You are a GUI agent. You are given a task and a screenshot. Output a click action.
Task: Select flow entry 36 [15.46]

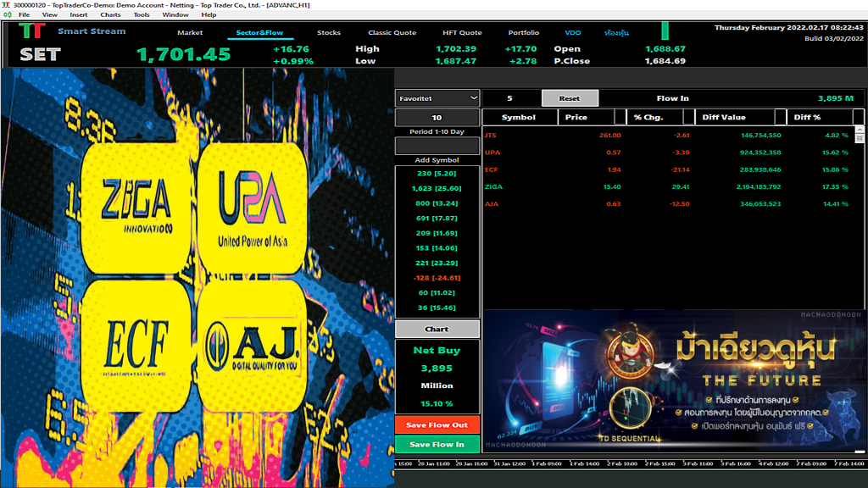(x=437, y=308)
